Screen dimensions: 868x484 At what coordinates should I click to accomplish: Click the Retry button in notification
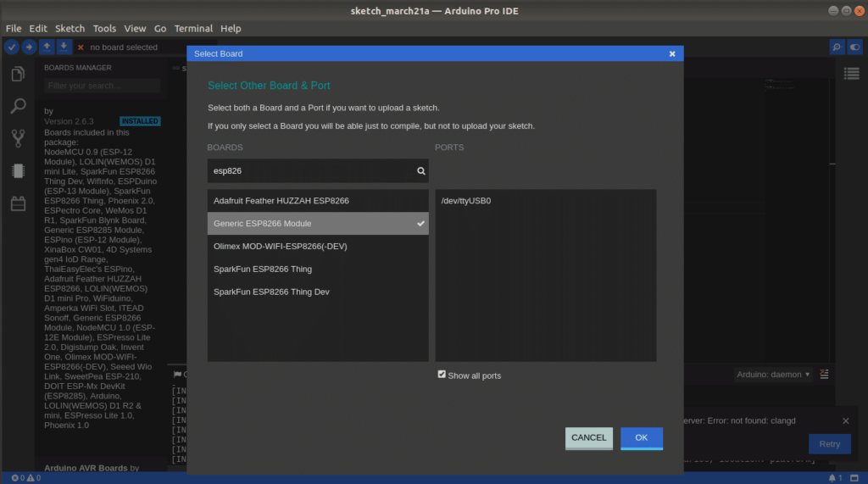[829, 444]
